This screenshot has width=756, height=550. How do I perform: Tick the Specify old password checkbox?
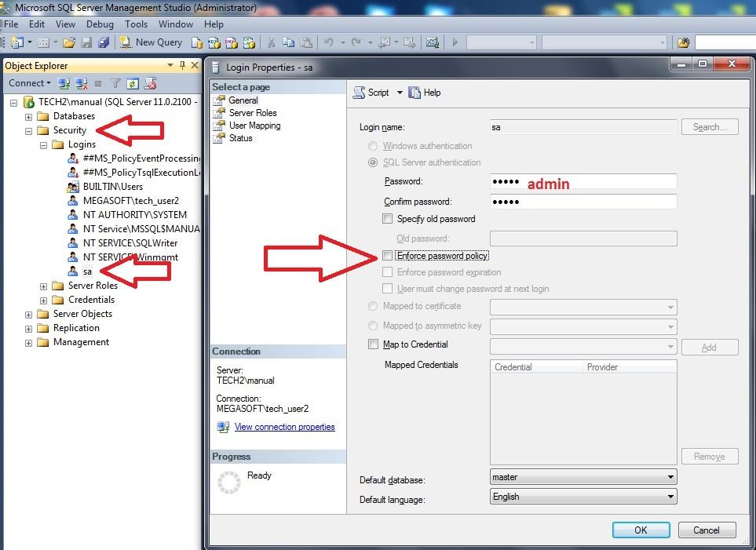pos(387,219)
